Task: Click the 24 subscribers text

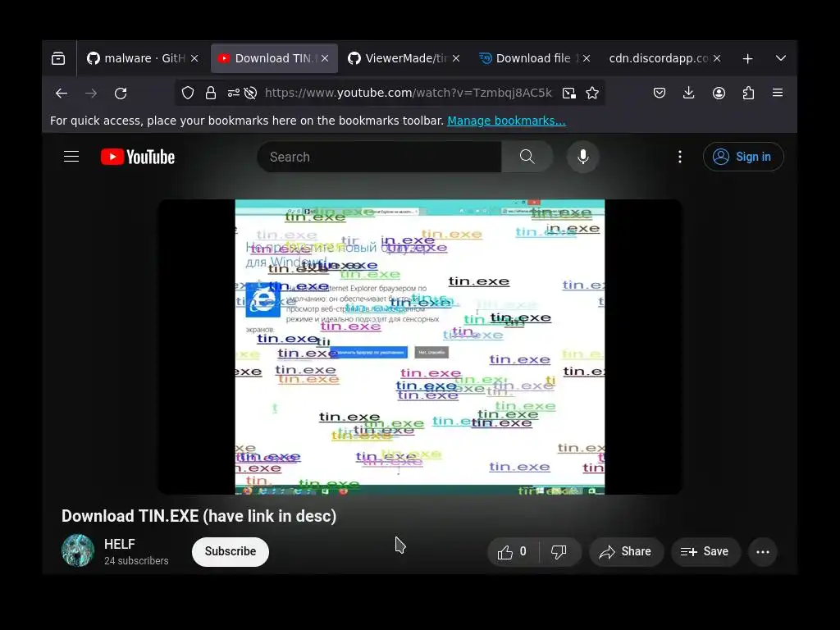Action: point(136,561)
